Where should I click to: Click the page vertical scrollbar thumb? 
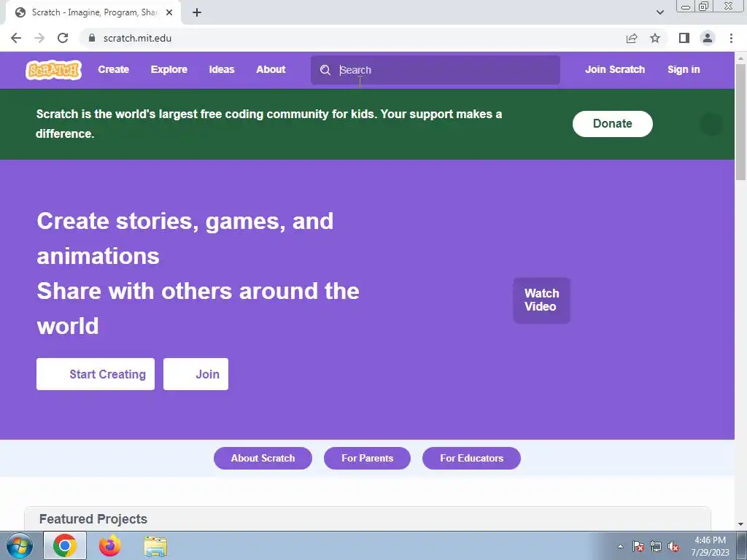(741, 122)
